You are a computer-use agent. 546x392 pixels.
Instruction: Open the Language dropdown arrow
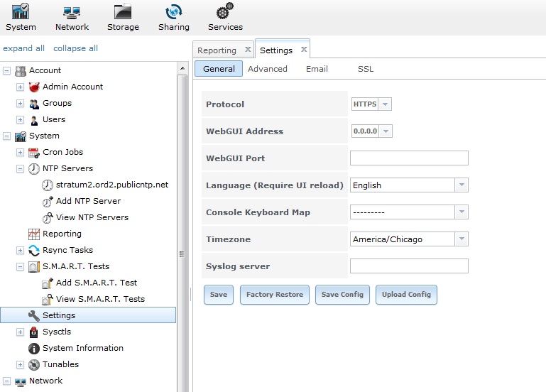pyautogui.click(x=462, y=185)
